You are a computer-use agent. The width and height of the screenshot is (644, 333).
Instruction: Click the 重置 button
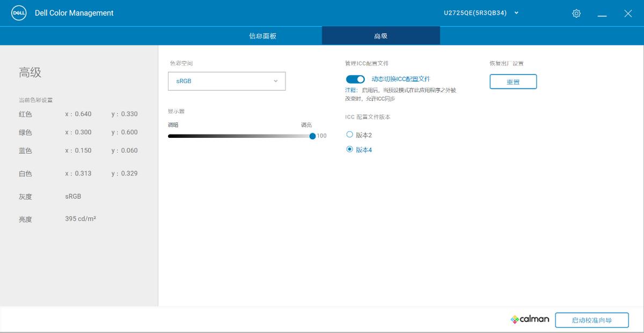(x=513, y=82)
